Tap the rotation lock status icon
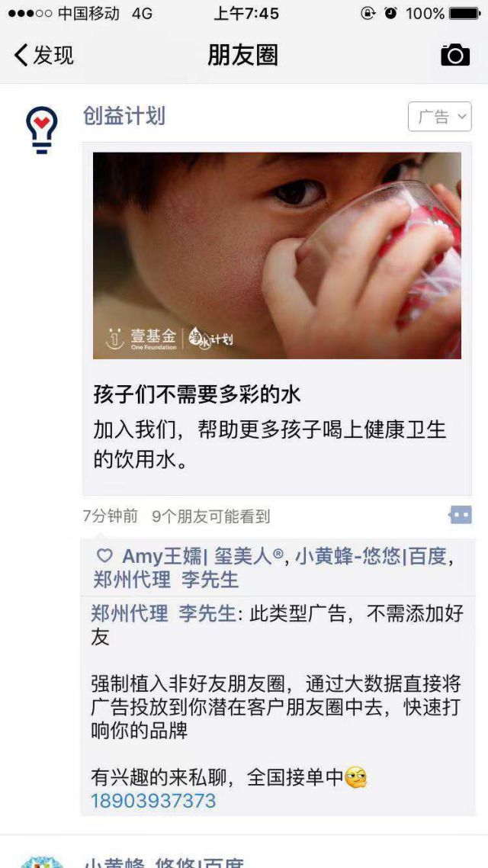 coord(368,13)
